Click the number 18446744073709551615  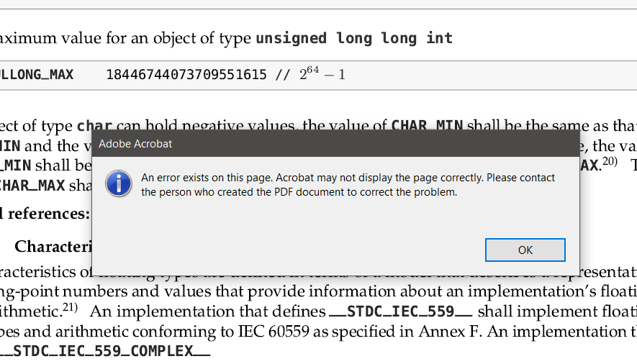point(186,75)
